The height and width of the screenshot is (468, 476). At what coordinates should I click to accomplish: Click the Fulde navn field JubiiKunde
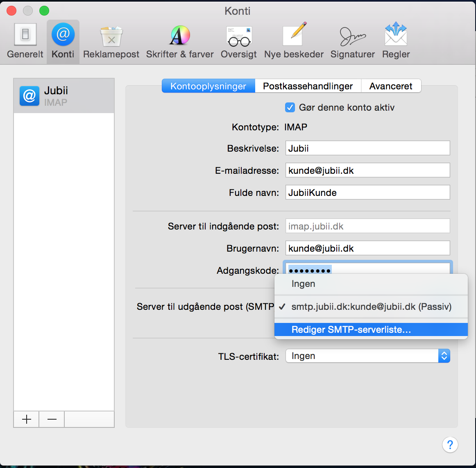(x=367, y=193)
